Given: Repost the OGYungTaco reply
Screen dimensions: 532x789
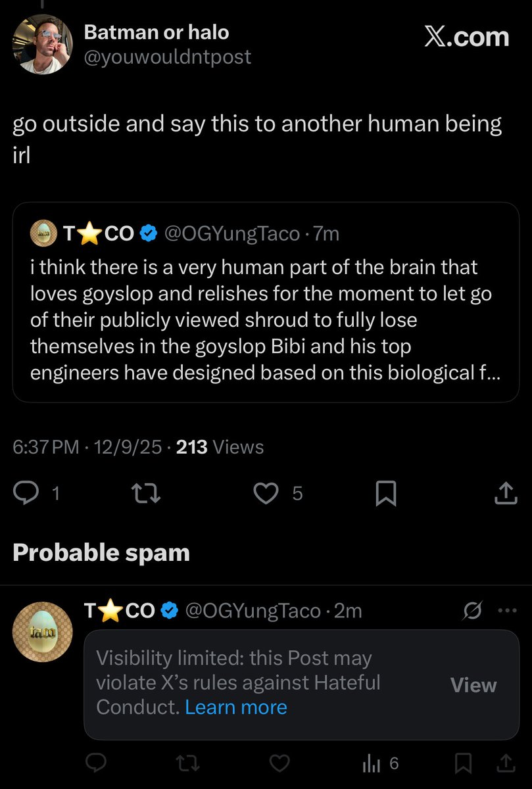Looking at the screenshot, I should coord(188,763).
